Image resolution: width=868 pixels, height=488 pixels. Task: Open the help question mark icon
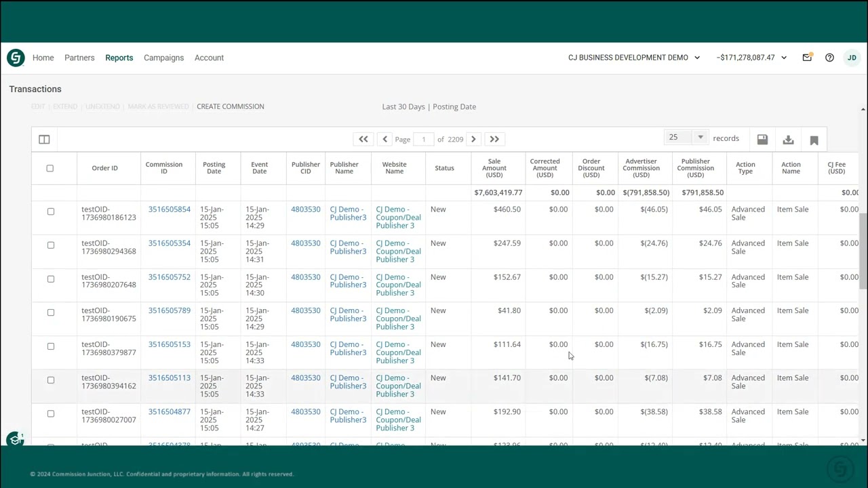click(829, 58)
